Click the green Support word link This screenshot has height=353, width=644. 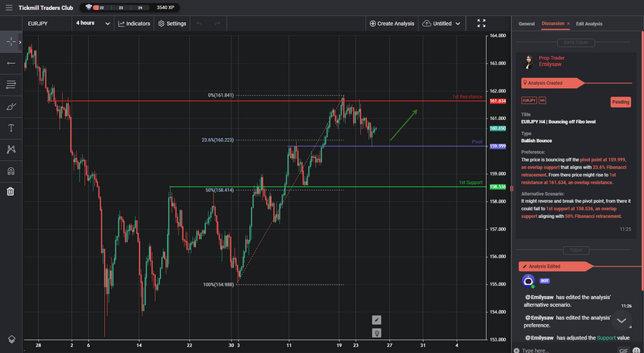[606, 338]
